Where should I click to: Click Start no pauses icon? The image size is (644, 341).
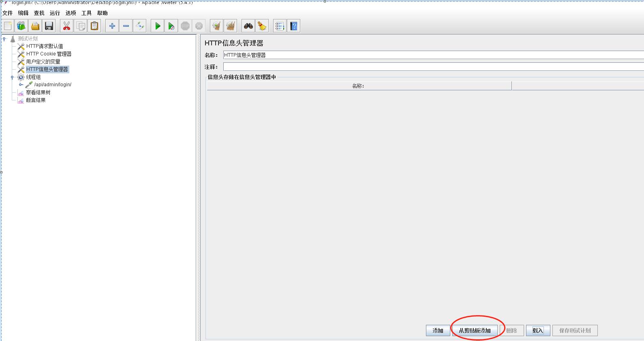[x=171, y=26]
